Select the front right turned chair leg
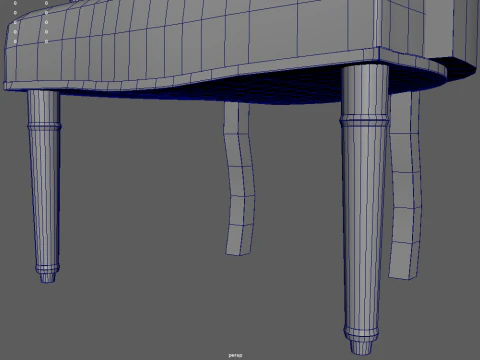This screenshot has height=360, width=480. click(x=363, y=210)
